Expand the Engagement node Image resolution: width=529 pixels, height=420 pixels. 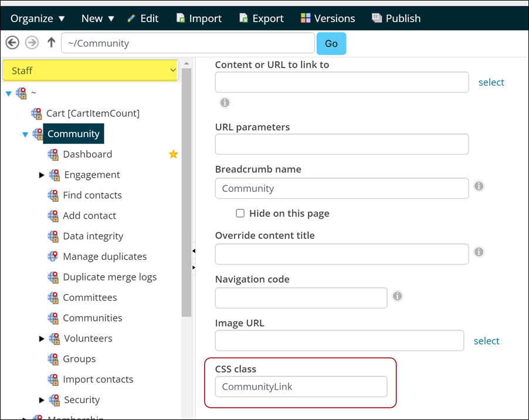click(x=42, y=175)
